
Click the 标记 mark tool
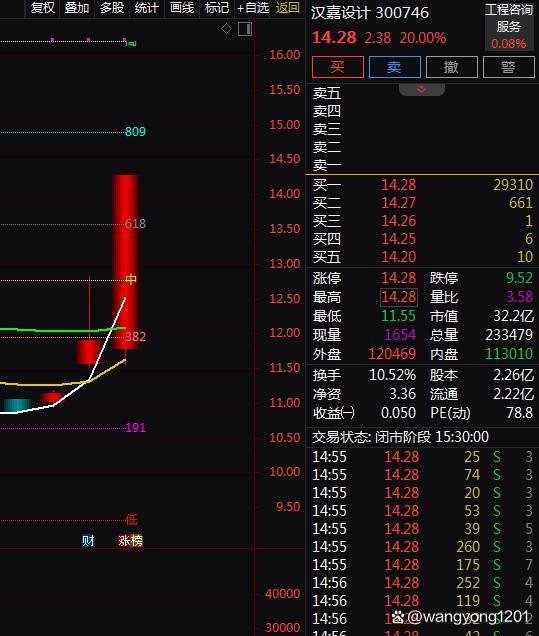tap(217, 8)
